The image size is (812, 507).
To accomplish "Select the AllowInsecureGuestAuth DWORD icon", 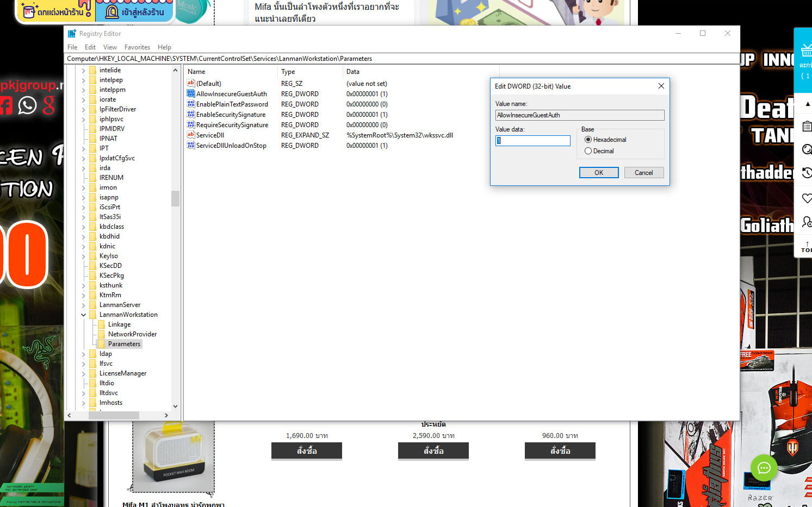I will coord(191,93).
